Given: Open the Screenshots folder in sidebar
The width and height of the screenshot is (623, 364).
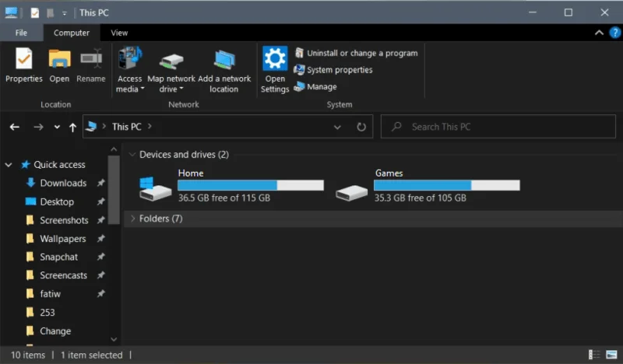Looking at the screenshot, I should (x=64, y=220).
